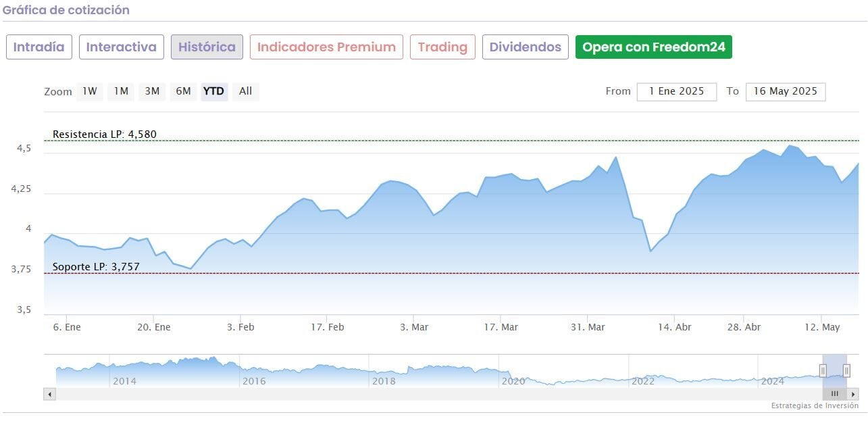
Task: Click the navigator's right range handle
Action: [x=846, y=370]
